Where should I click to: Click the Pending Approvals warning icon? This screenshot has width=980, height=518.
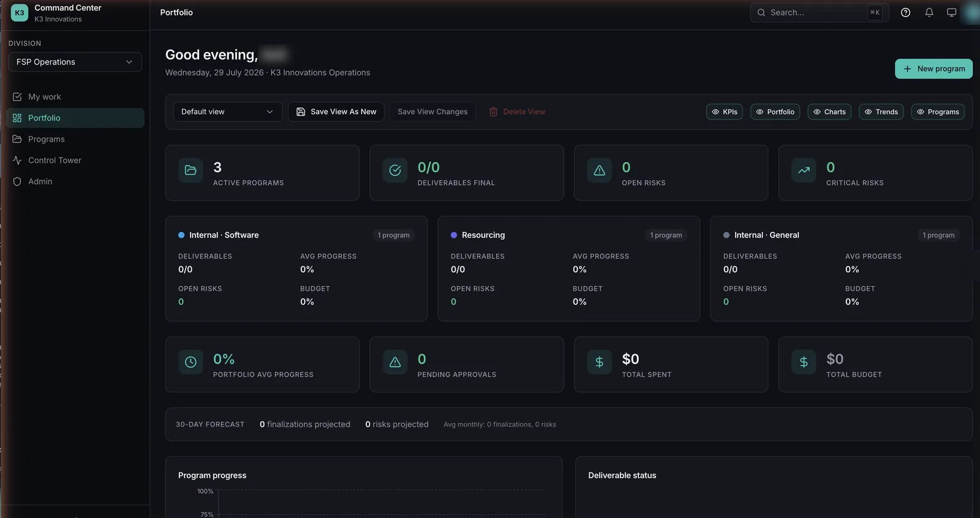tap(395, 362)
